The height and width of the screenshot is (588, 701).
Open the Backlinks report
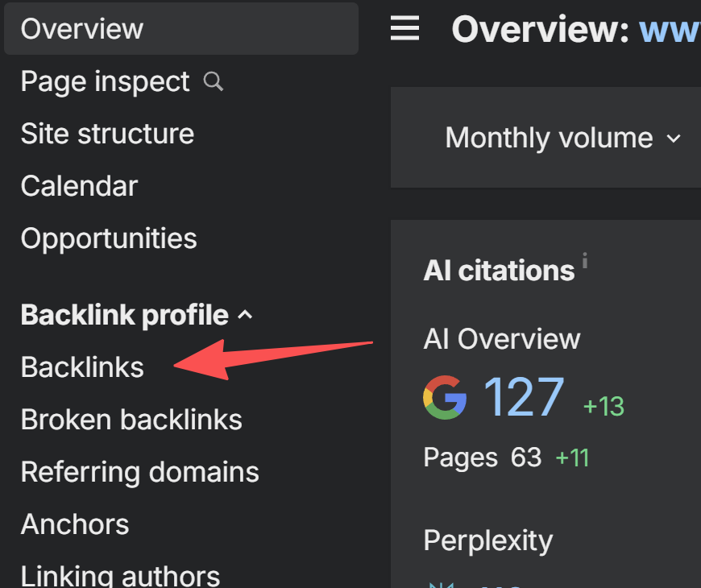pos(82,367)
